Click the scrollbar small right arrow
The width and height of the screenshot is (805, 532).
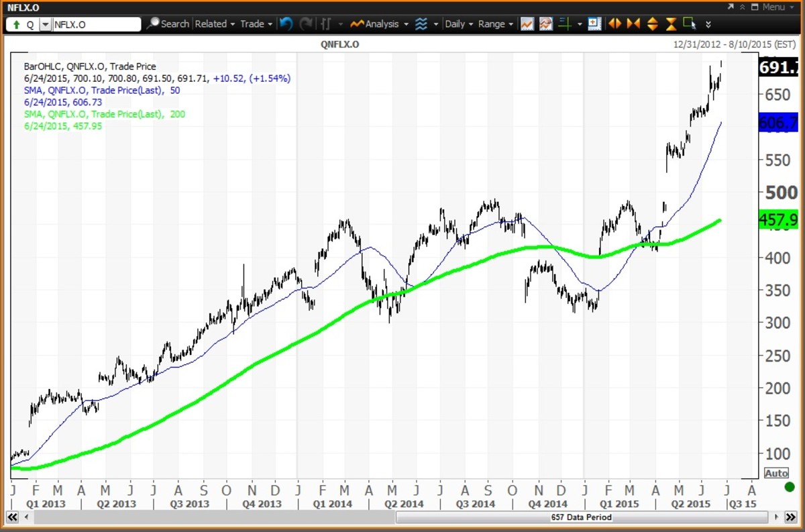coord(775,517)
